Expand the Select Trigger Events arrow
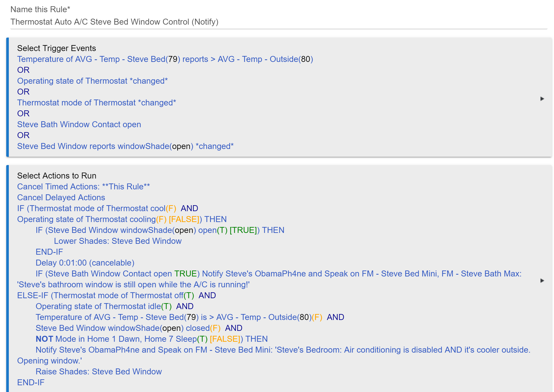This screenshot has height=392, width=554. 542,99
